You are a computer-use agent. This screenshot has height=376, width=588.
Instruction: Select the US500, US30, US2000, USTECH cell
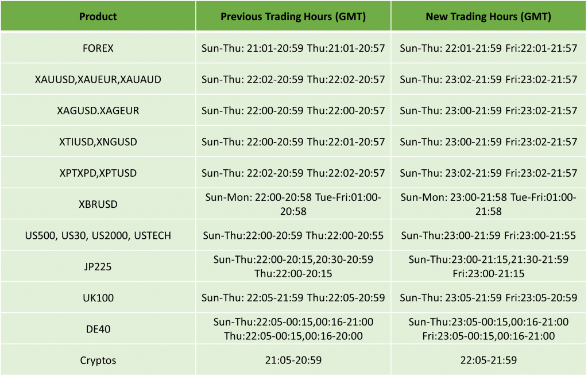[x=98, y=235]
